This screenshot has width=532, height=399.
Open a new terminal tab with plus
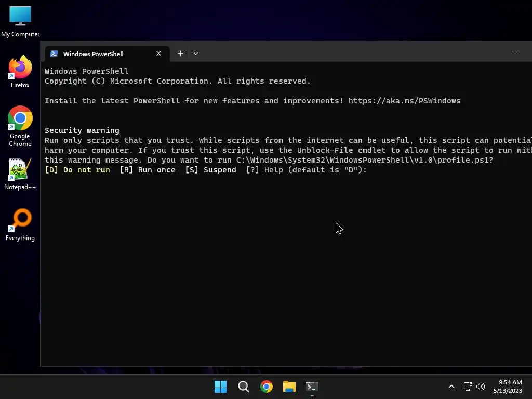click(180, 54)
